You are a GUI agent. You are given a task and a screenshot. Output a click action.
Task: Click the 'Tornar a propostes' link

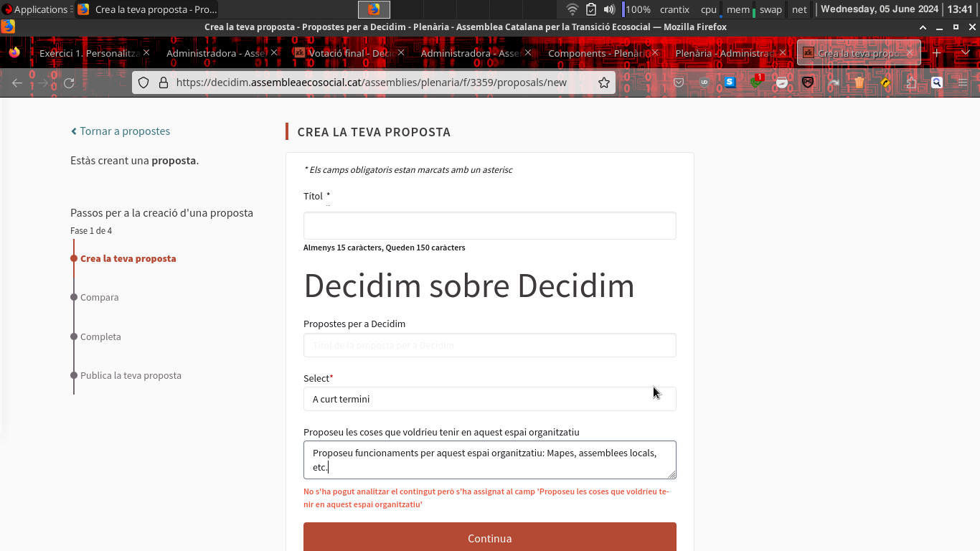coord(121,131)
